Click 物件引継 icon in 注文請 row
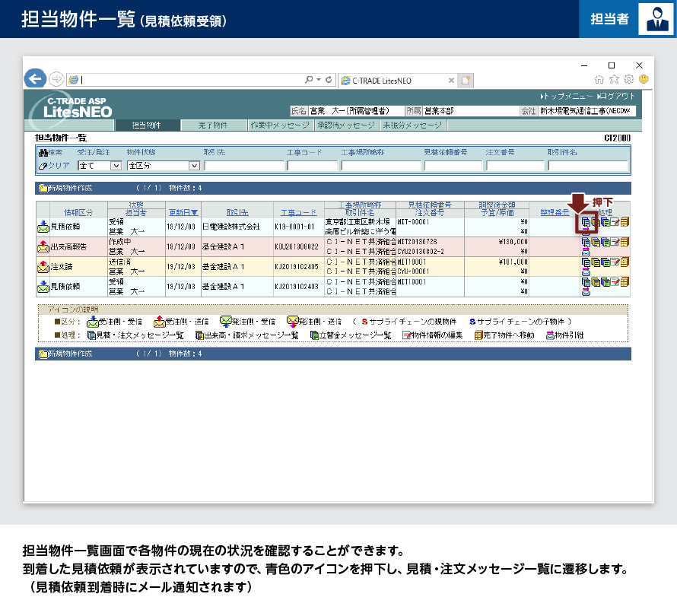Image resolution: width=677 pixels, height=616 pixels. pyautogui.click(x=586, y=271)
